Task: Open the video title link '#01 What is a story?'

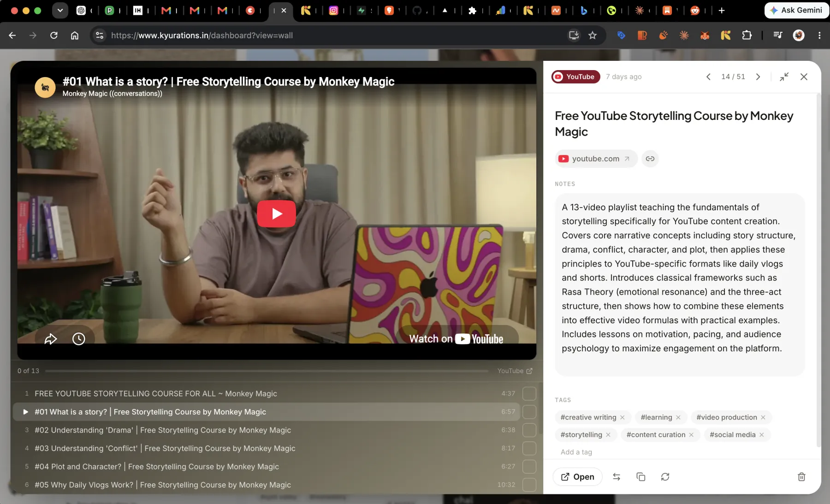Action: (228, 82)
